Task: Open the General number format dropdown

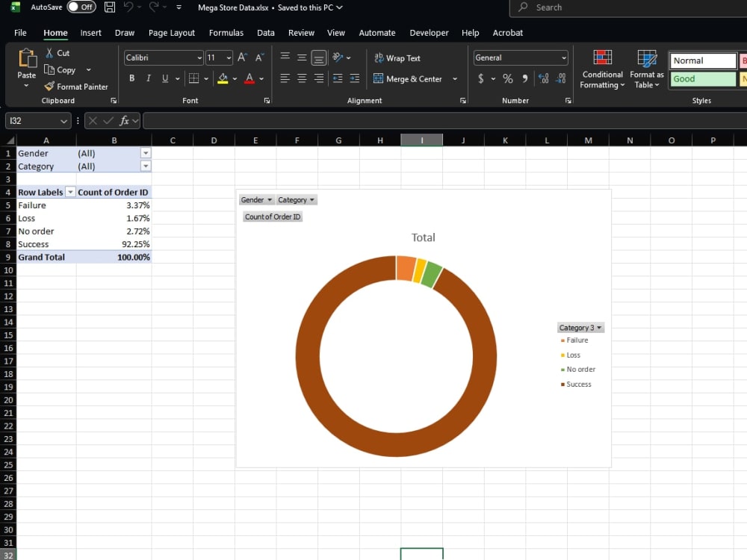Action: point(564,58)
